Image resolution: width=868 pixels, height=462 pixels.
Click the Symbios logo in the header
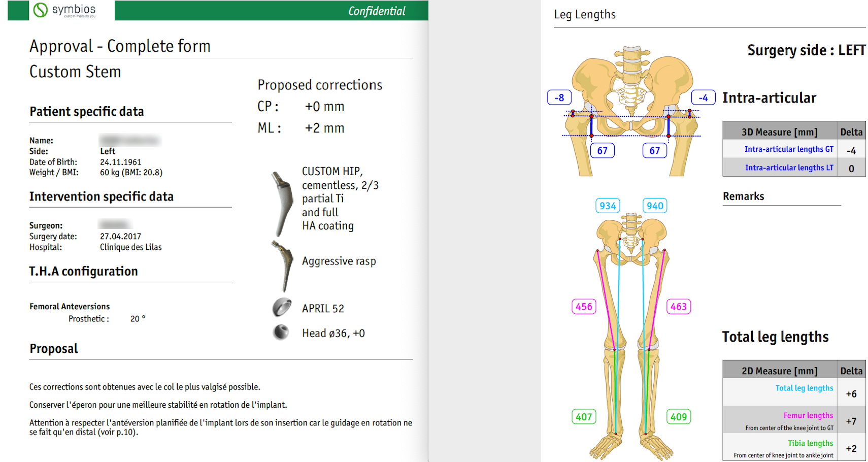coord(64,10)
